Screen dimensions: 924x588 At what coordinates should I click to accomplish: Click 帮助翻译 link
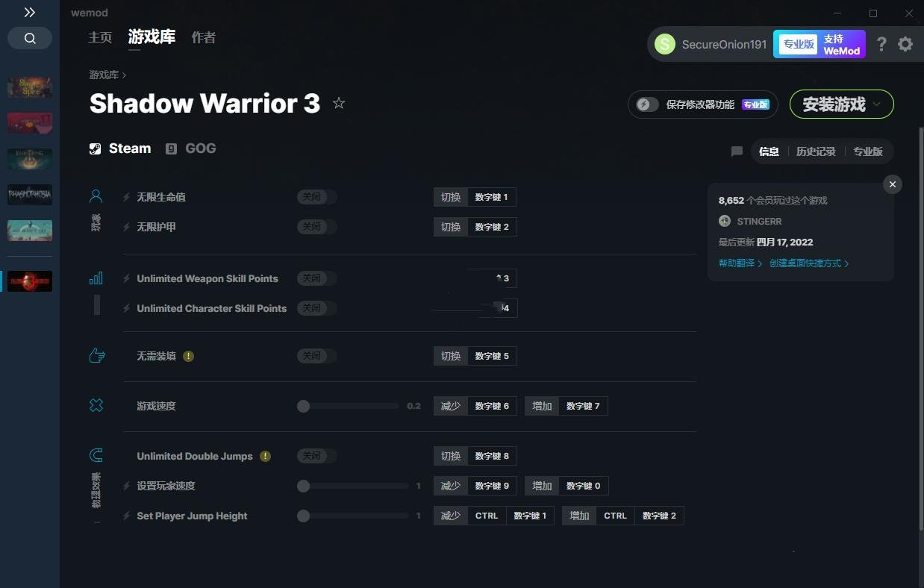point(740,263)
